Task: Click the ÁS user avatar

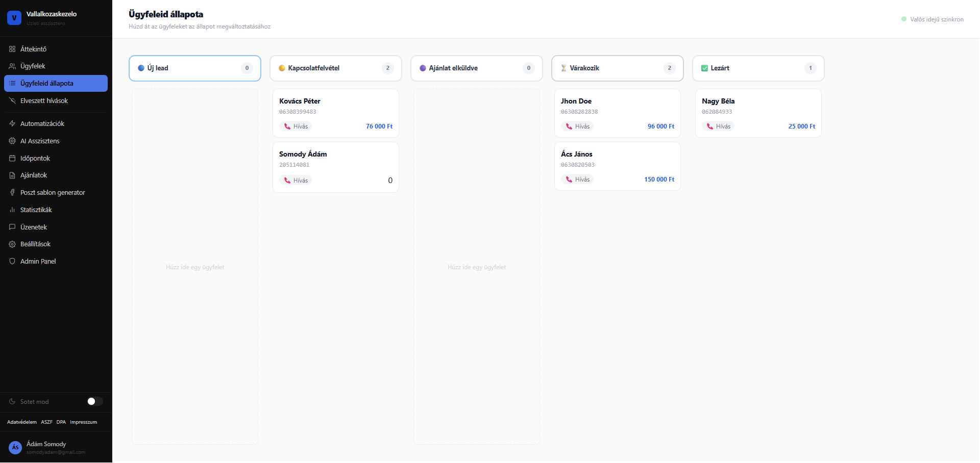Action: 15,448
